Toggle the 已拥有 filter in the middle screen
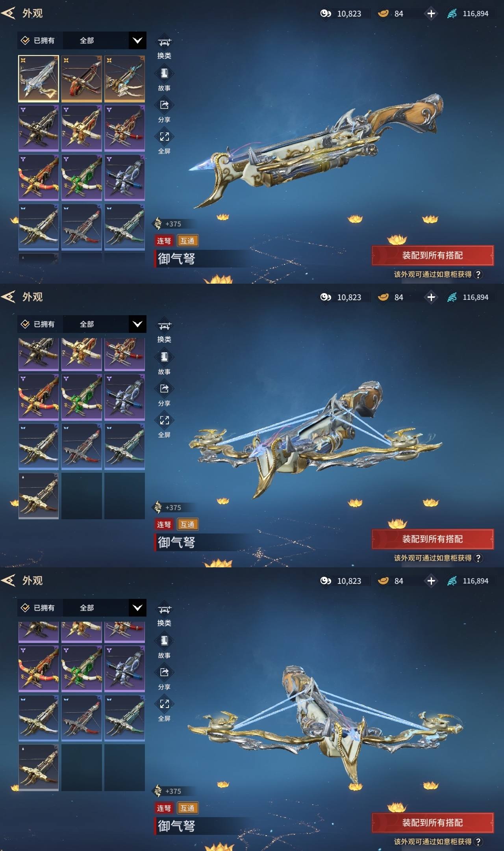Screen dimensions: 504x851 (38, 324)
